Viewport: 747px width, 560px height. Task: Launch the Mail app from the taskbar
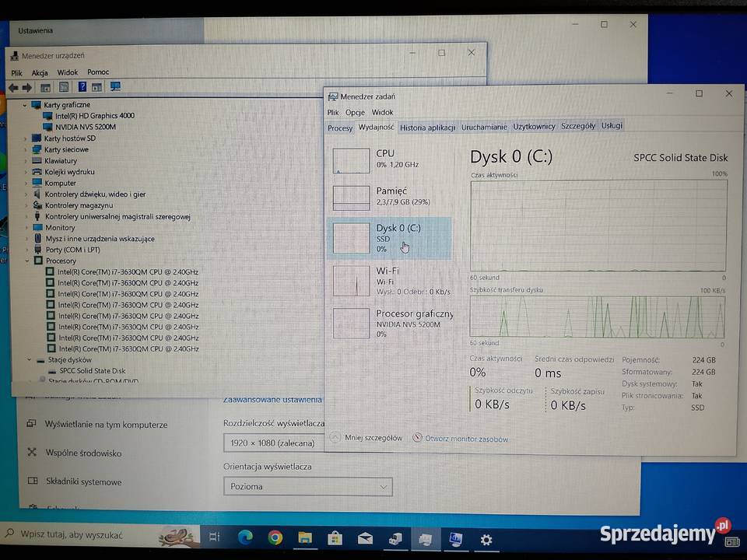(x=365, y=538)
